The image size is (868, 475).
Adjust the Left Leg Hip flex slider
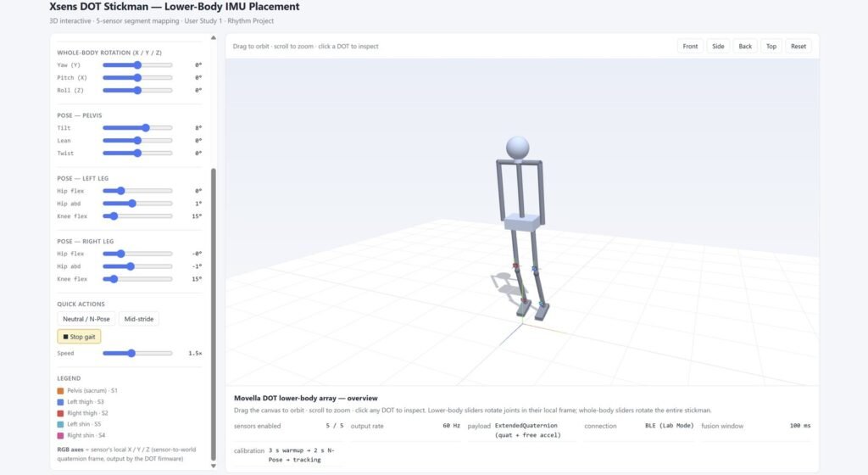[137, 191]
